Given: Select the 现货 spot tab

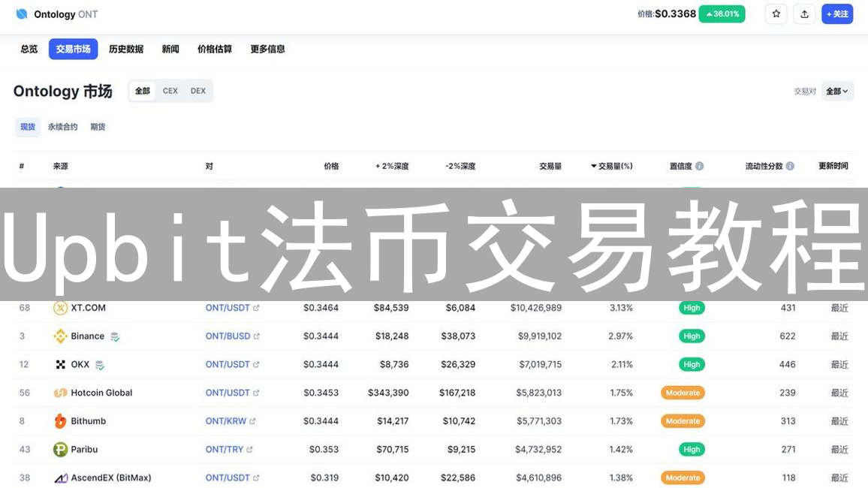Looking at the screenshot, I should pyautogui.click(x=28, y=127).
